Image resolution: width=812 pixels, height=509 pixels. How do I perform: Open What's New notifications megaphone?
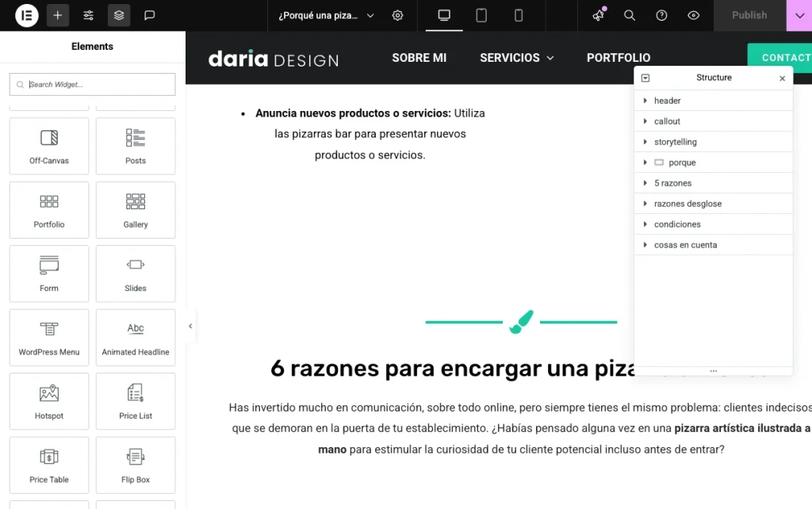(597, 15)
